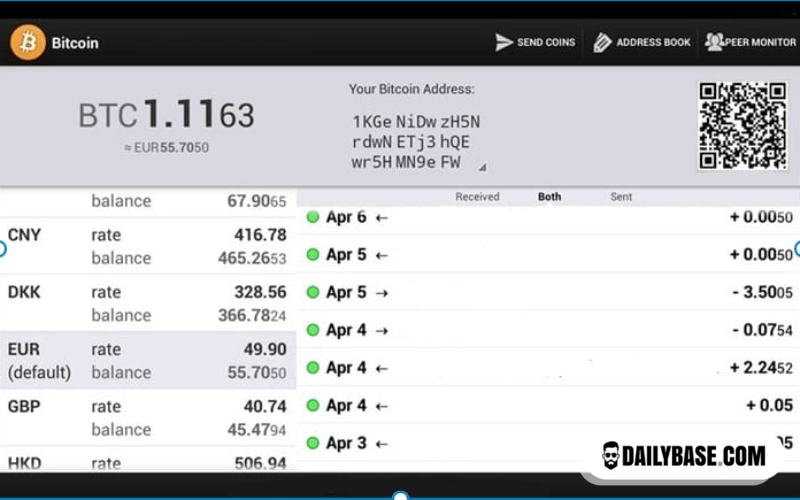Open the Apr 5 received transaction +0.0050
This screenshot has height=500, width=800.
548,255
